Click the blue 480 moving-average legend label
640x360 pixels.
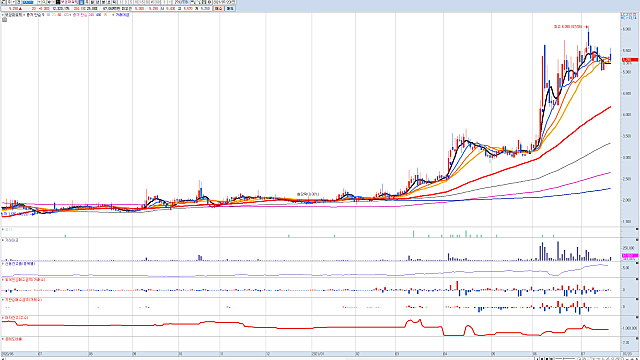98,15
